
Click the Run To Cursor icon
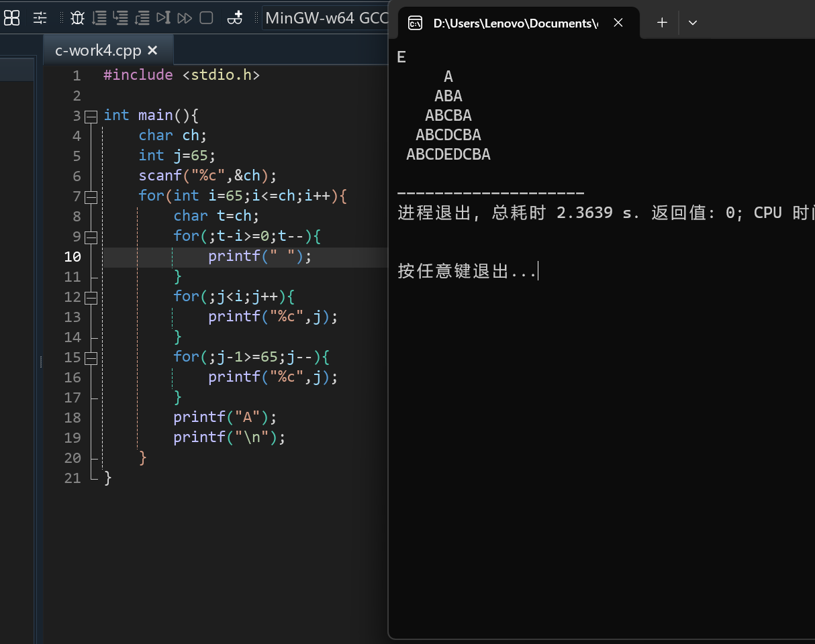[163, 18]
